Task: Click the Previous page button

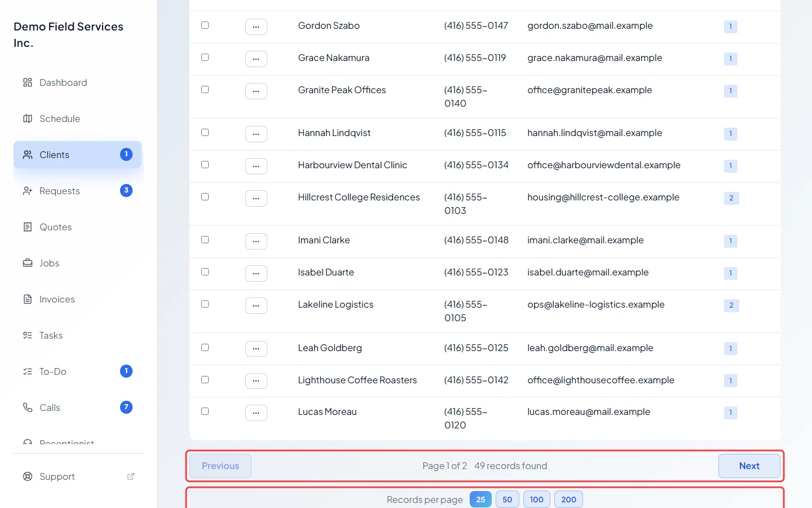Action: pos(220,466)
